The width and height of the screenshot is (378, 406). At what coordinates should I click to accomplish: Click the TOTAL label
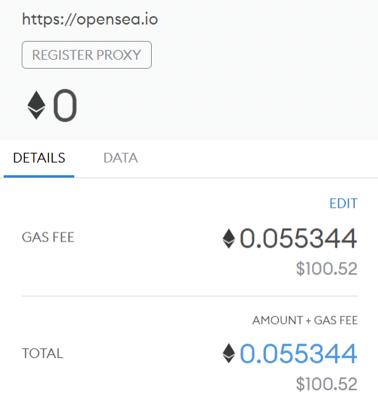point(42,353)
